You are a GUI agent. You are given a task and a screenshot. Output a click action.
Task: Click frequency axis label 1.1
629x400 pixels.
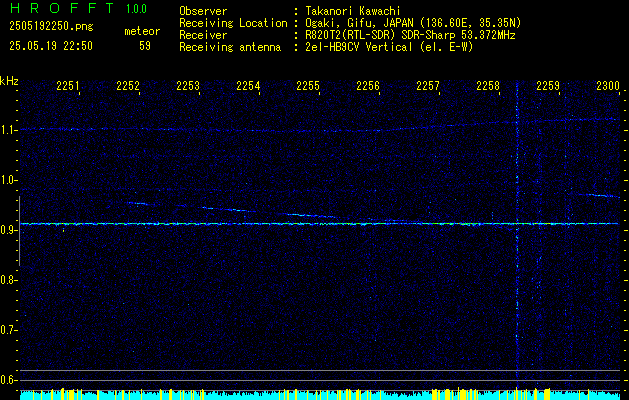[8, 130]
